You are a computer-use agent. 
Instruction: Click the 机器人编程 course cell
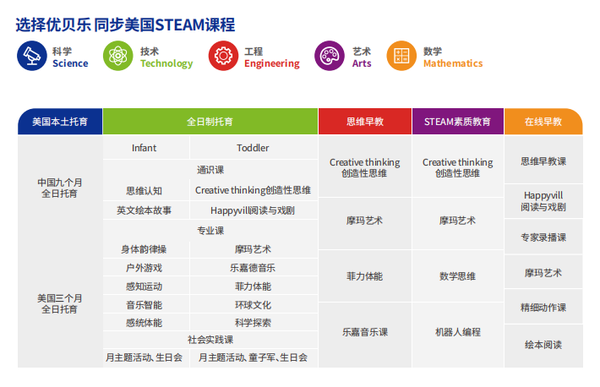pyautogui.click(x=458, y=332)
